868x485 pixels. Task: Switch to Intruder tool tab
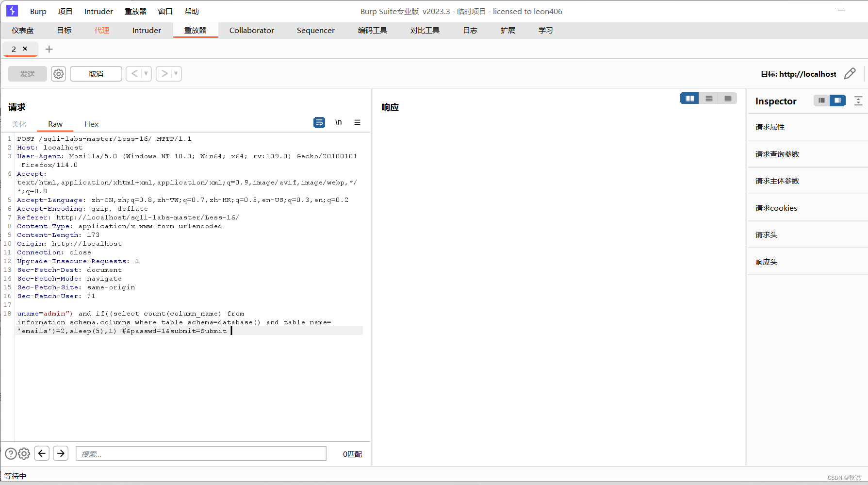(x=147, y=30)
